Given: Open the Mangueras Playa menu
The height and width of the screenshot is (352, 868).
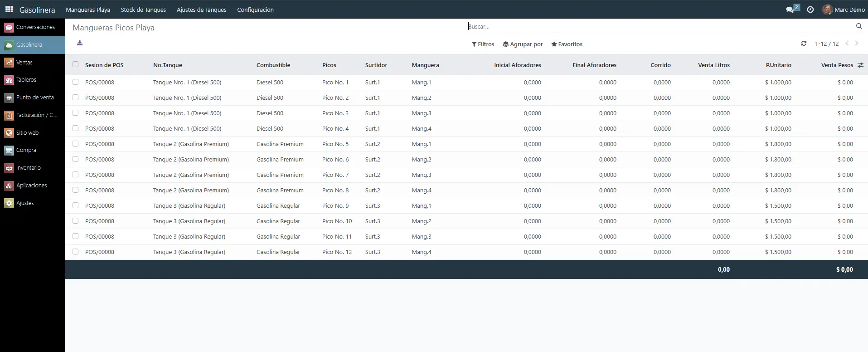Looking at the screenshot, I should click(88, 10).
